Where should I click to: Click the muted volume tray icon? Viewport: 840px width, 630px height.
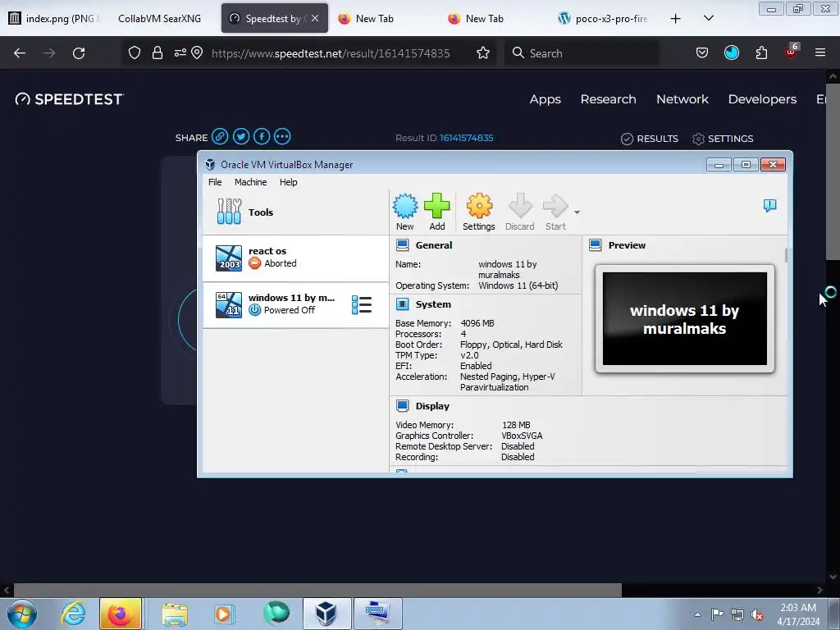757,615
